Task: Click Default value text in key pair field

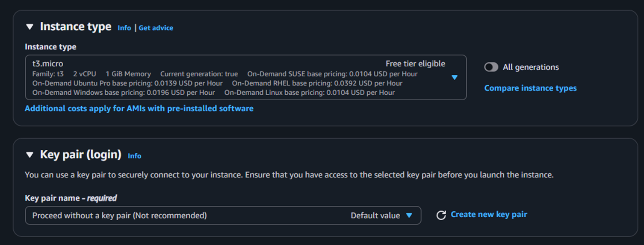Action: click(x=375, y=216)
